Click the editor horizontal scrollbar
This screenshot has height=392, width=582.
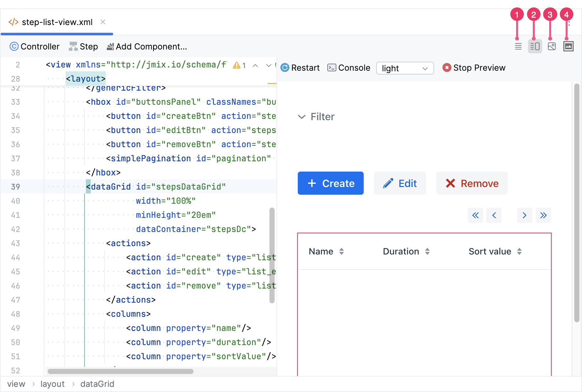click(x=121, y=371)
